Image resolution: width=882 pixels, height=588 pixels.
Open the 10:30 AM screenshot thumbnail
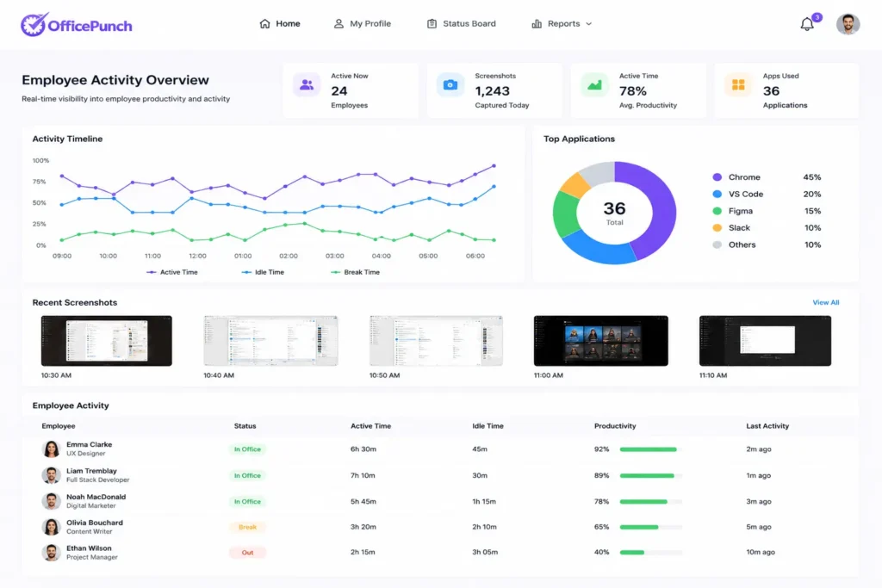click(107, 341)
